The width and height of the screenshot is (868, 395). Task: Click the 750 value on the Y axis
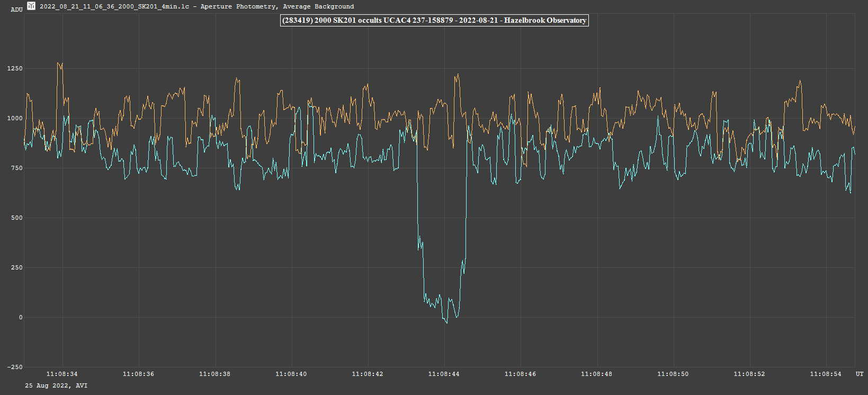click(x=17, y=168)
